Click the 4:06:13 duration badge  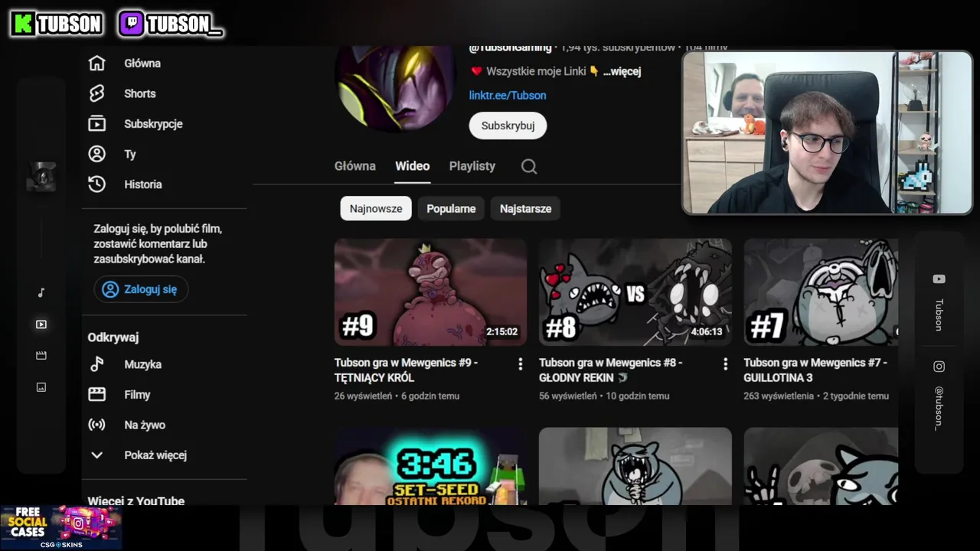pyautogui.click(x=707, y=332)
